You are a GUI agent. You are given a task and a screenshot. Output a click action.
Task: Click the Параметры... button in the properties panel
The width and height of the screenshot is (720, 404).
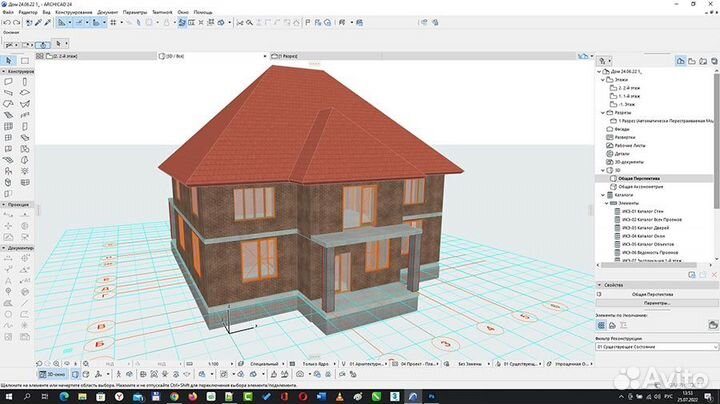point(655,302)
